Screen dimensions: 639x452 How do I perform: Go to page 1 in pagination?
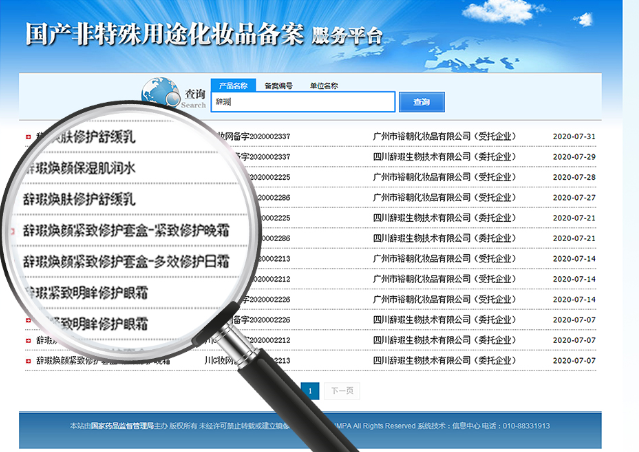(x=310, y=391)
